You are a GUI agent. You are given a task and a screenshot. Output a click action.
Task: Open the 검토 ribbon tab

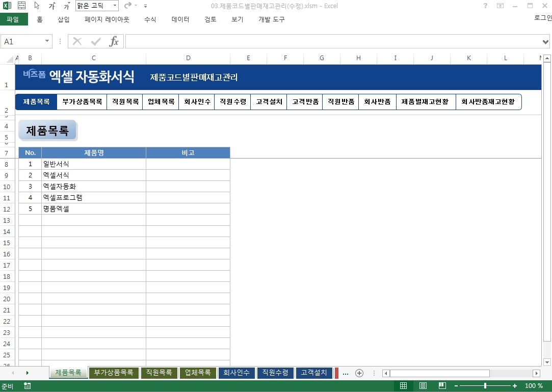click(x=211, y=19)
